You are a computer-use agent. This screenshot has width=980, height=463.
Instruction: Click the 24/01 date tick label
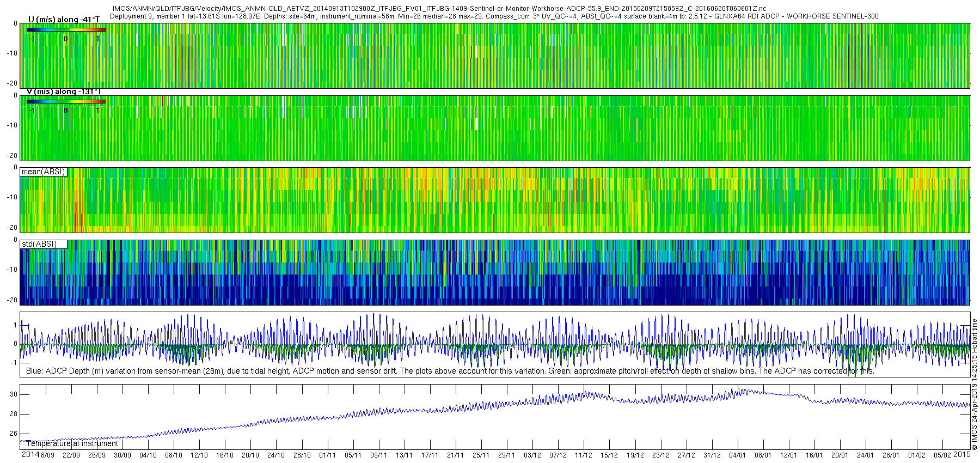(x=865, y=455)
